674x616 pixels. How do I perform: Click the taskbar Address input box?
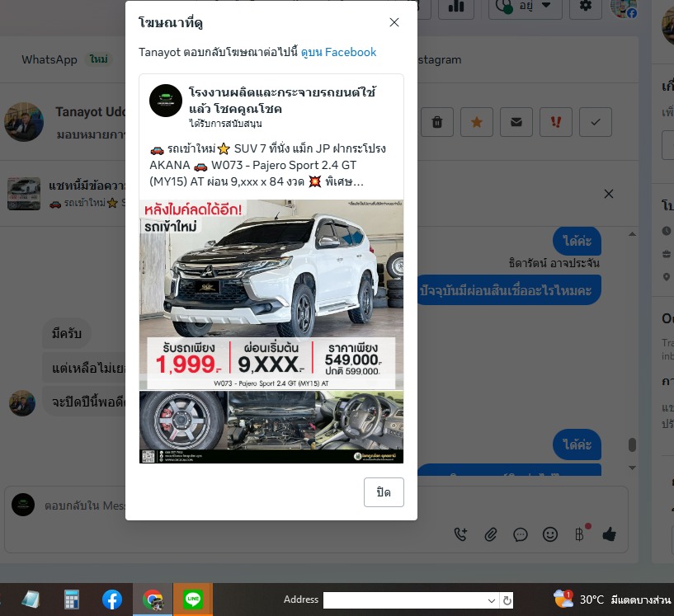[405, 600]
